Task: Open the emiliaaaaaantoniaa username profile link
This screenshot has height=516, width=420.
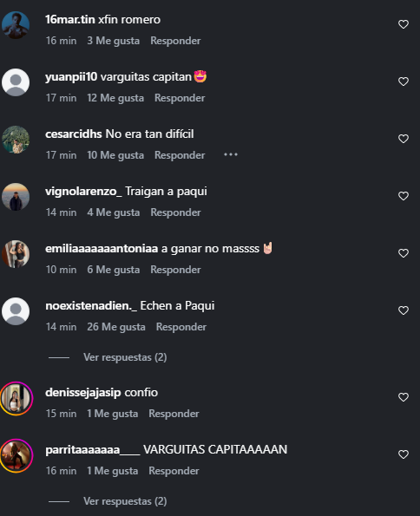Action: point(102,248)
